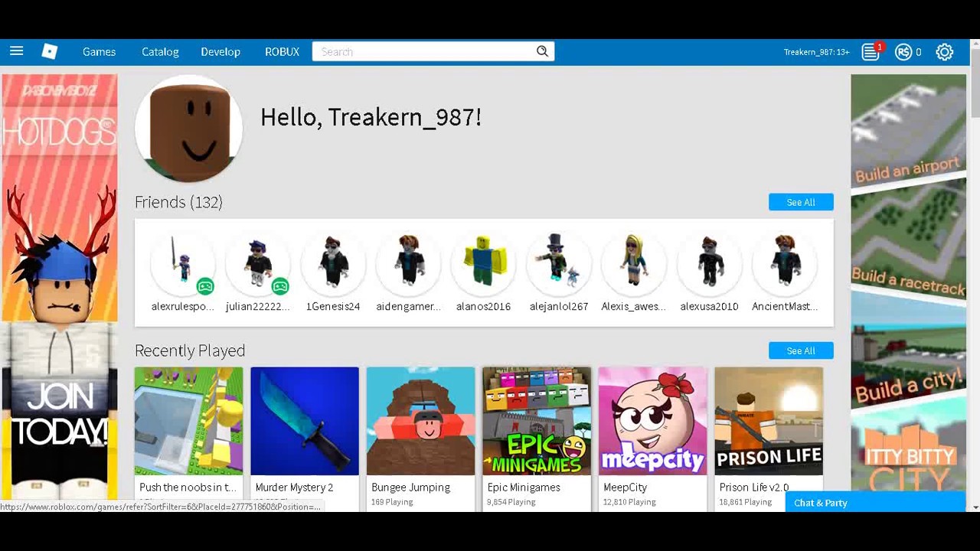Image resolution: width=980 pixels, height=551 pixels.
Task: Open the Develop menu
Action: pos(220,51)
